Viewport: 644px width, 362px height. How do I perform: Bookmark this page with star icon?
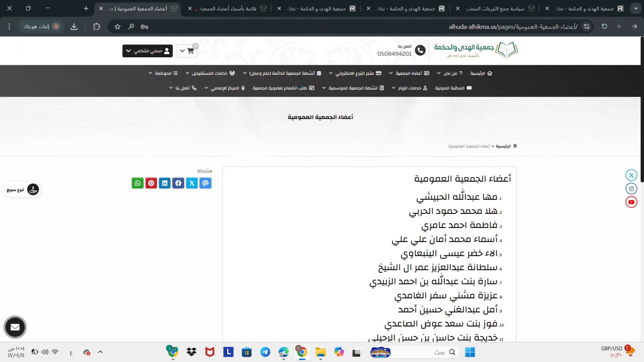coord(117,27)
